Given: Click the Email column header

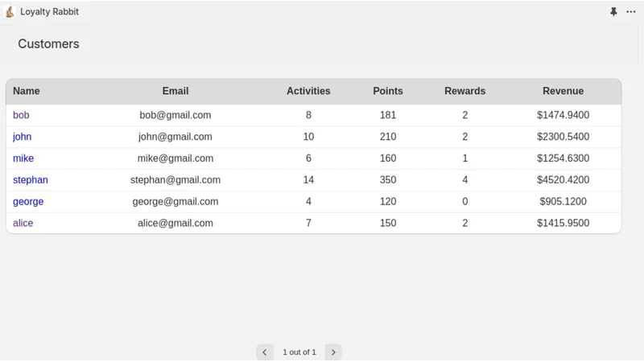Looking at the screenshot, I should point(175,91).
